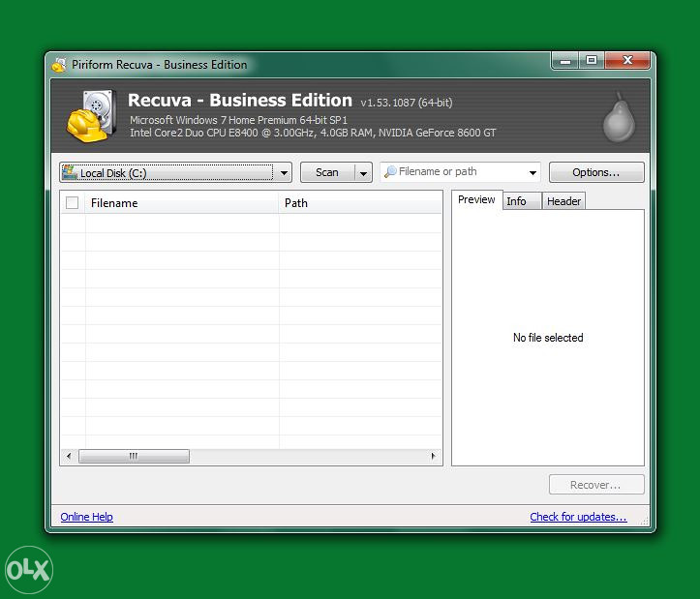Sort by the Path column header
The image size is (700, 599).
[x=361, y=203]
